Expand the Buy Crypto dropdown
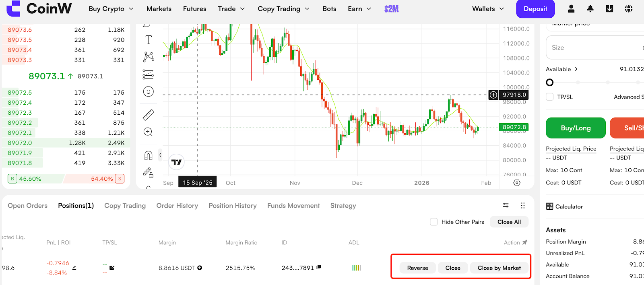The height and width of the screenshot is (285, 644). point(111,9)
